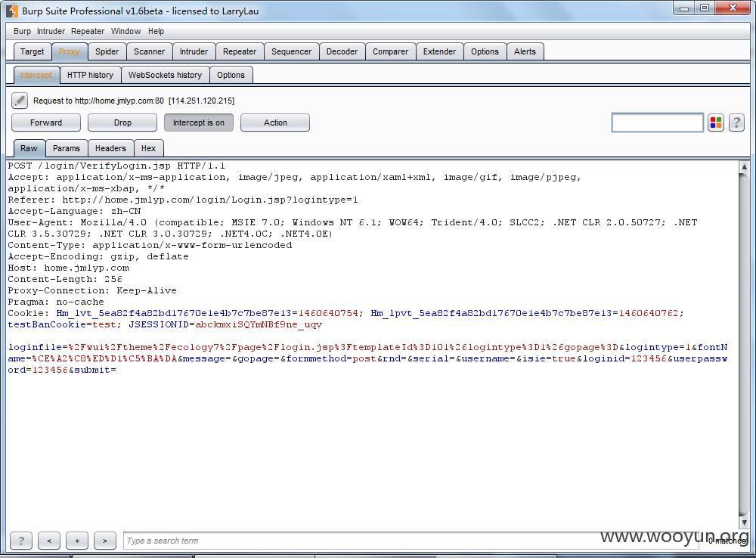Select the Intercept sub-tab
The image size is (756, 558).
click(36, 76)
